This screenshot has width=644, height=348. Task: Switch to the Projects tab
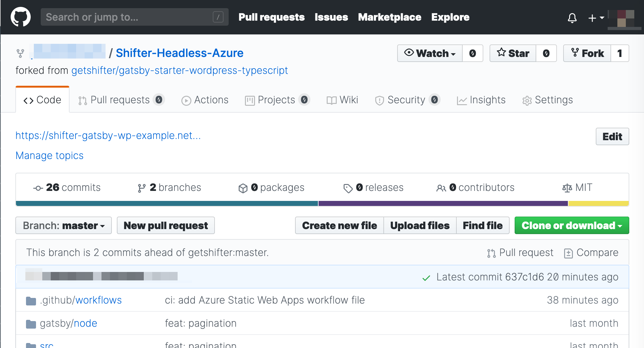(x=277, y=100)
